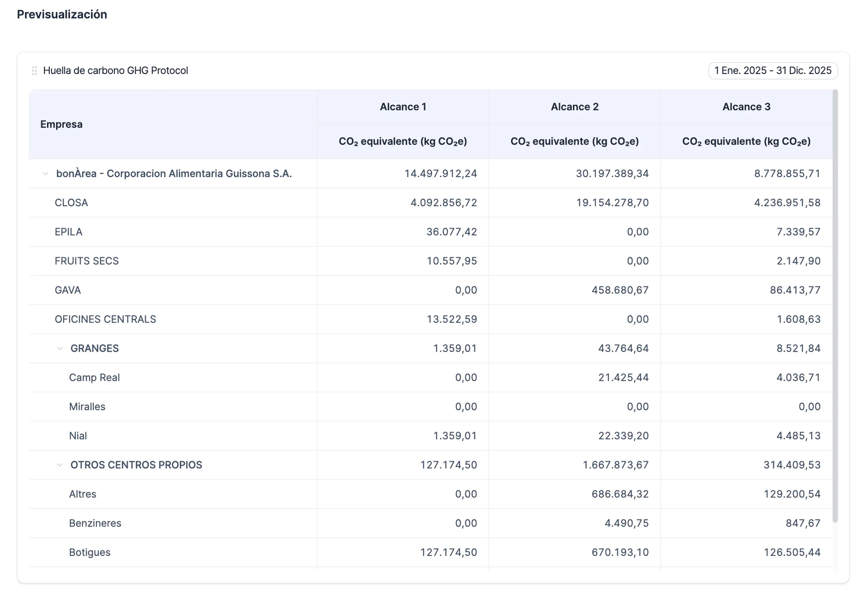Click the FRUITS SECS value 10.557,95
This screenshot has height=598, width=868.
coord(452,261)
